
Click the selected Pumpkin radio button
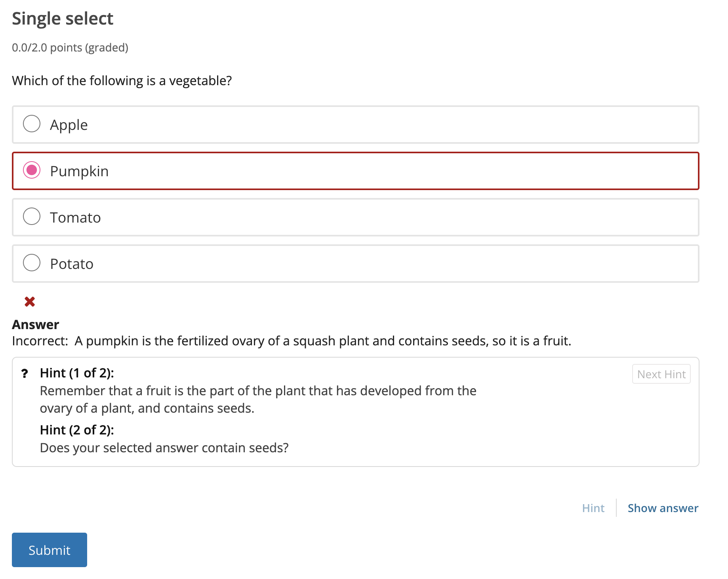32,170
